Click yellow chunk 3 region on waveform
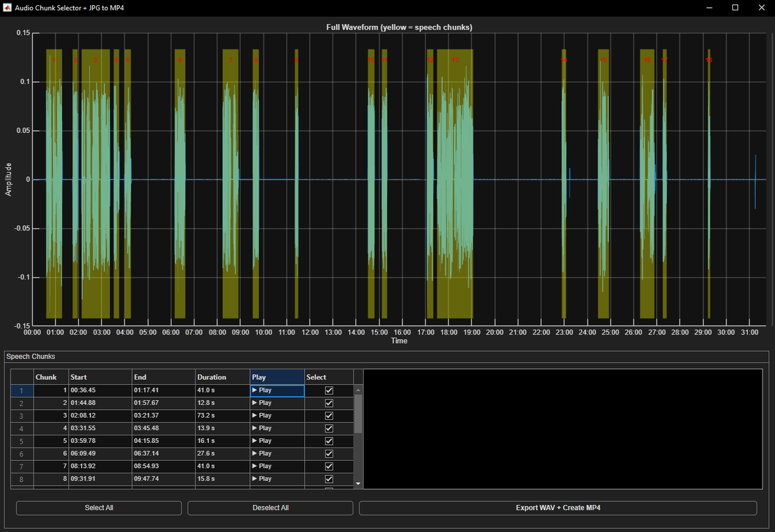The image size is (775, 532). pyautogui.click(x=96, y=184)
